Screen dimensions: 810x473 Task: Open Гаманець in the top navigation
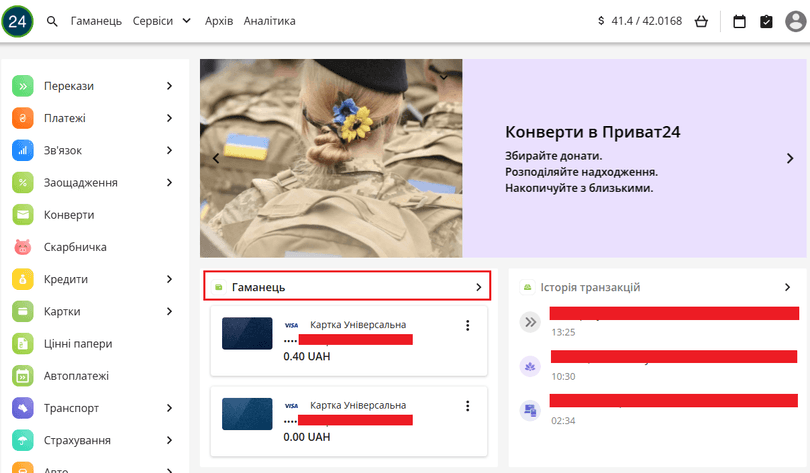(96, 21)
